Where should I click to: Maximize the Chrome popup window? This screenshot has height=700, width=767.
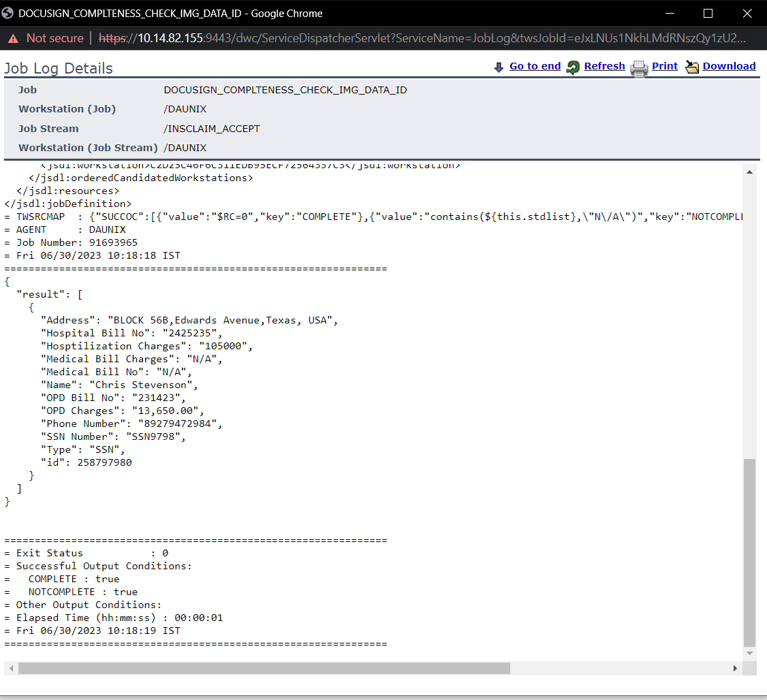coord(708,13)
